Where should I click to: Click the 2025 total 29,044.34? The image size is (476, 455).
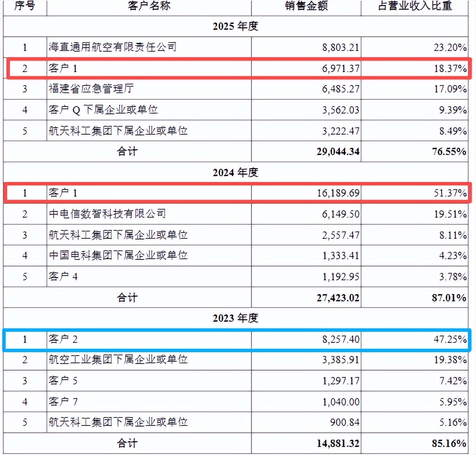(x=338, y=151)
